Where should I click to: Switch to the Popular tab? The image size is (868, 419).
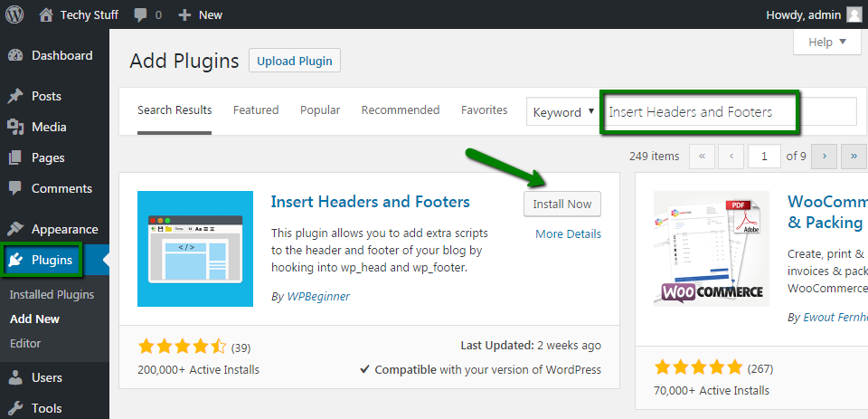pyautogui.click(x=320, y=110)
